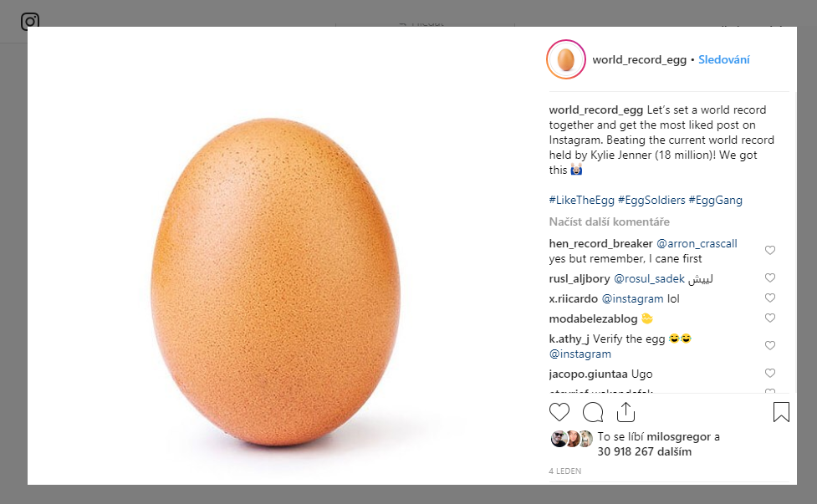Open the #EggGang hashtag
This screenshot has width=817, height=504.
(x=715, y=200)
